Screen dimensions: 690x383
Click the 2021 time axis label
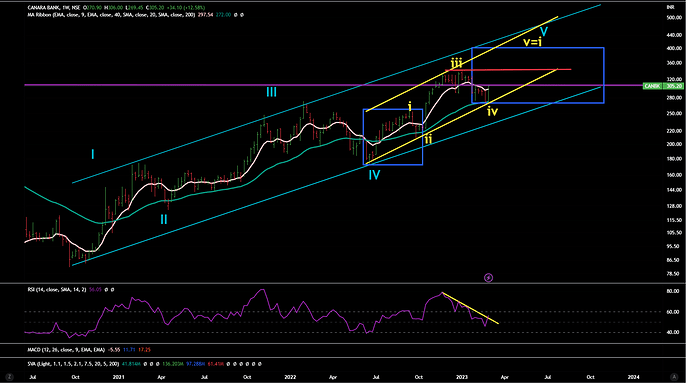coord(118,377)
